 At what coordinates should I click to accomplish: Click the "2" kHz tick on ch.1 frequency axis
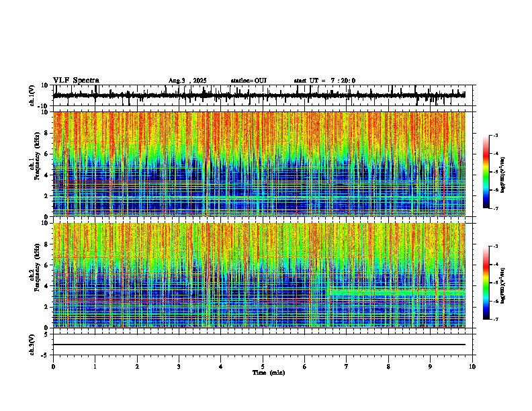(x=47, y=195)
